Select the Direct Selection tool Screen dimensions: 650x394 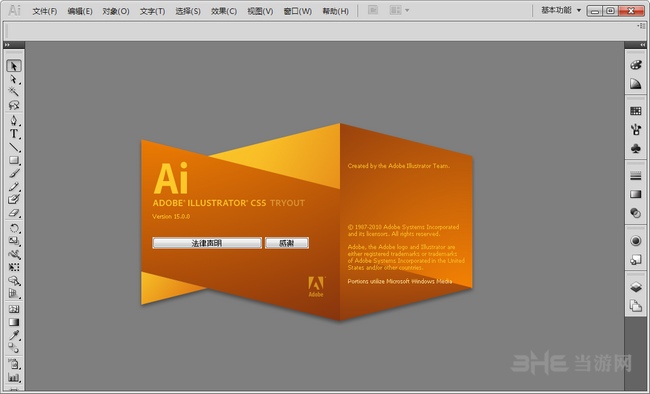coord(14,79)
